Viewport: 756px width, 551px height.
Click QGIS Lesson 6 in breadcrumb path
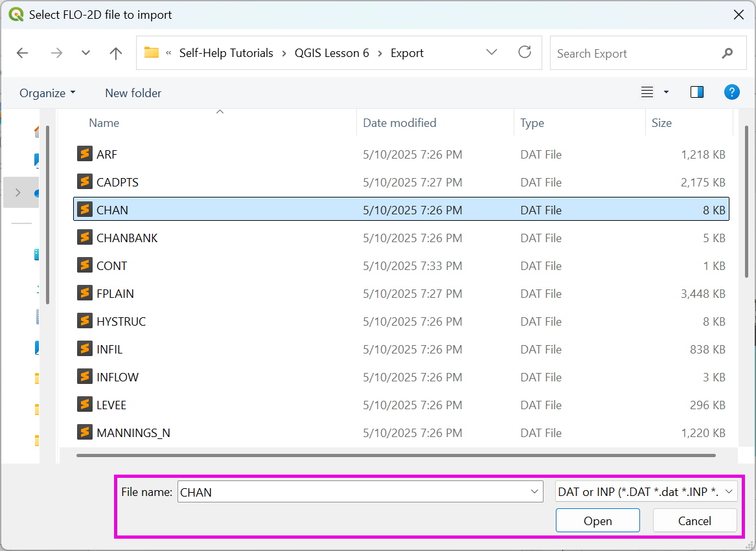[x=332, y=53]
